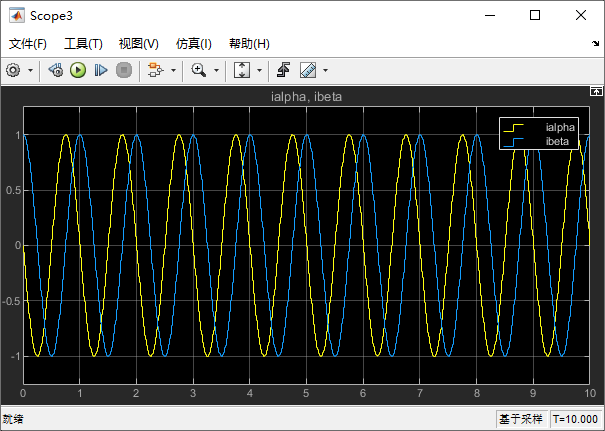
Task: Open the configuration properties gear icon
Action: coord(13,70)
